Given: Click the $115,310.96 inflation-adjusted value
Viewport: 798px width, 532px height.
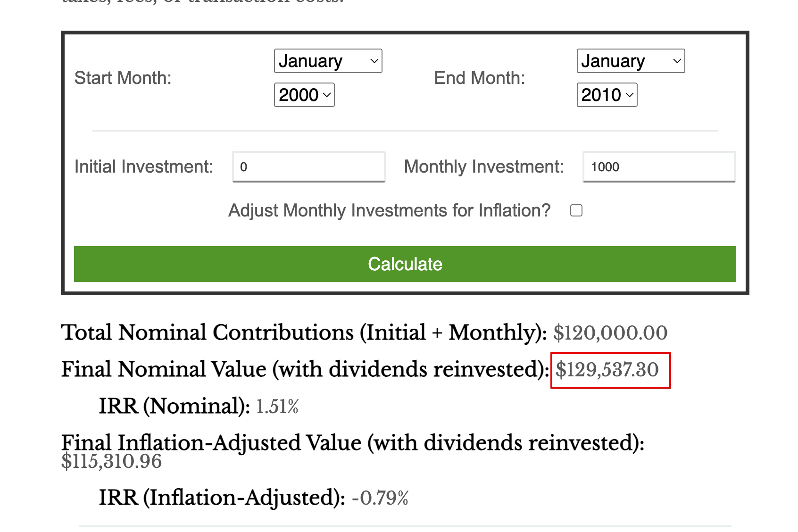Looking at the screenshot, I should click(111, 461).
